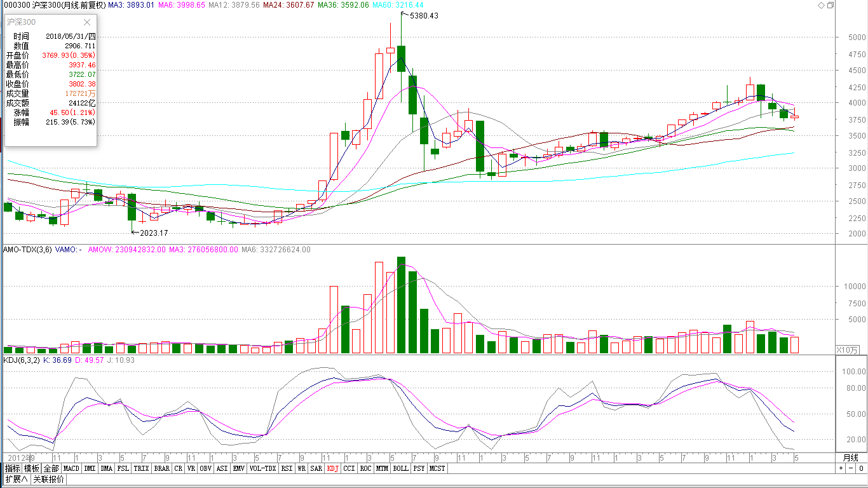Switch indicator to VOL-TDX
868x488 pixels.
(x=262, y=468)
